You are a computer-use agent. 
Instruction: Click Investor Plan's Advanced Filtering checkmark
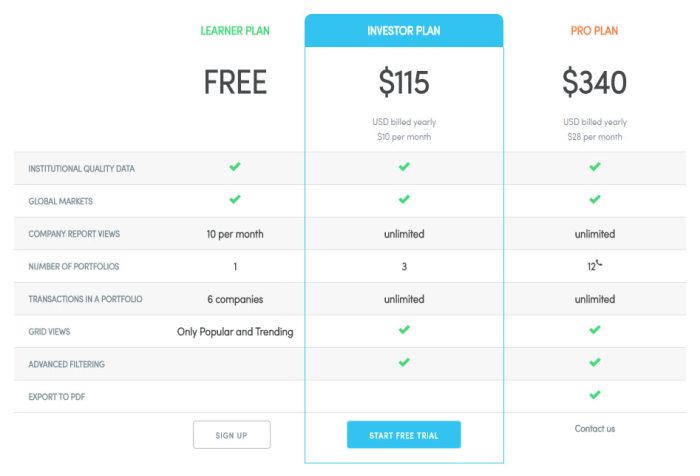pyautogui.click(x=404, y=362)
